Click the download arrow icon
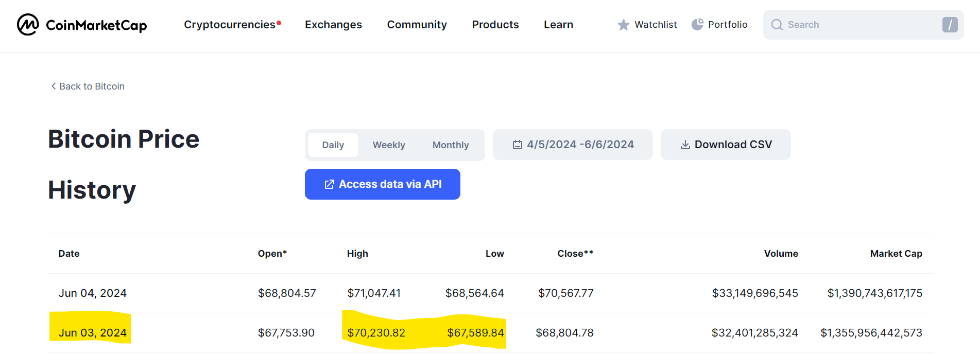The width and height of the screenshot is (980, 354). 685,145
